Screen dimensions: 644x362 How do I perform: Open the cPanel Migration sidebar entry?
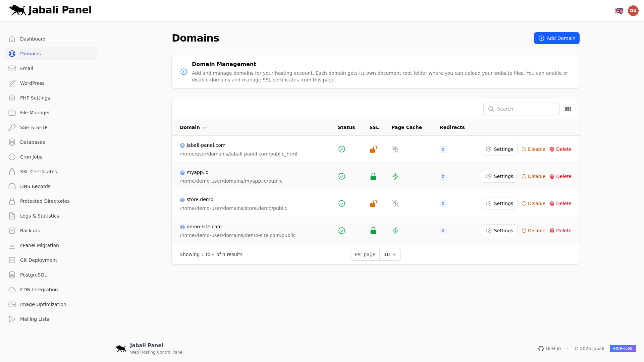click(39, 245)
